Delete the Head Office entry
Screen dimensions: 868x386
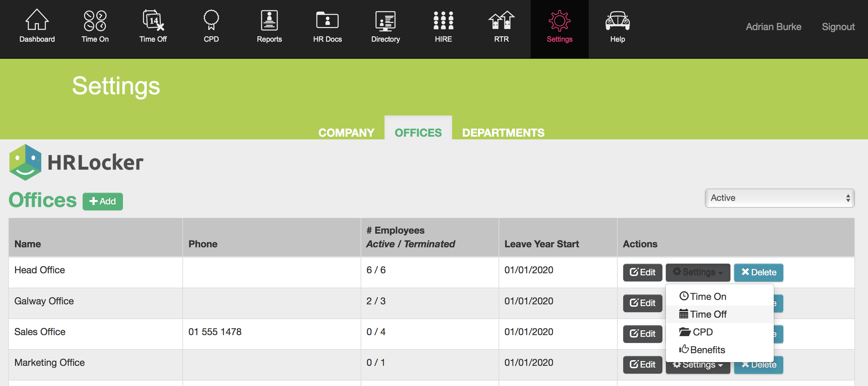click(758, 272)
